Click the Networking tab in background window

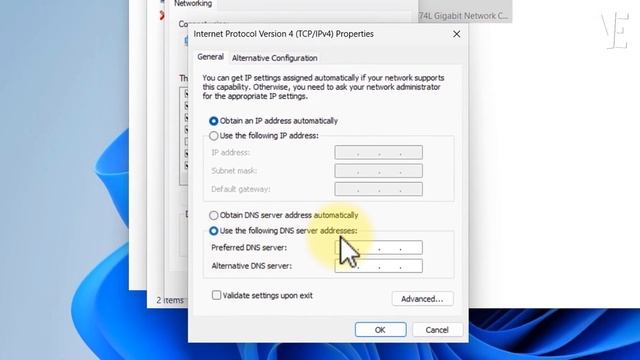(x=193, y=4)
